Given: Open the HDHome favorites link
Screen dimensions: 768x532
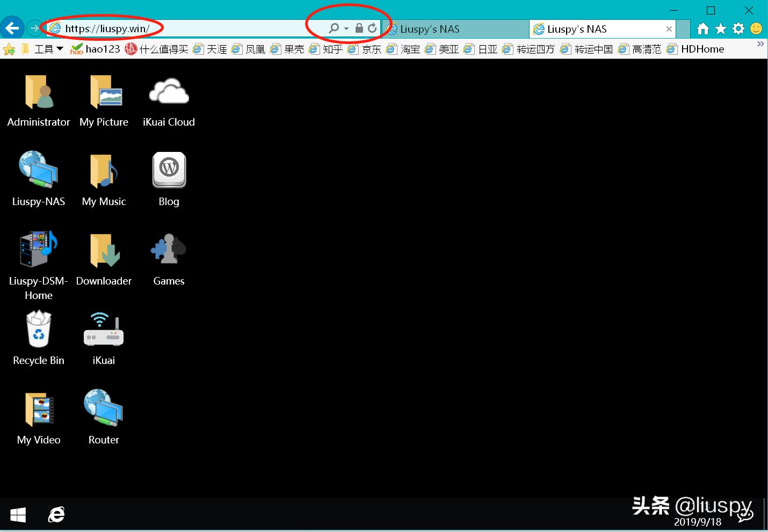Looking at the screenshot, I should coord(695,49).
